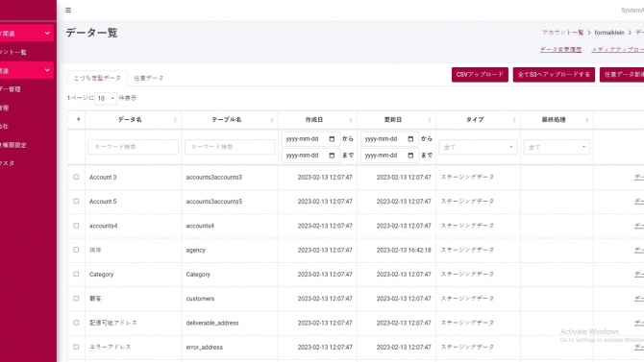Open the sidebar item ending in 一管理
Viewport: 644px width, 362px height.
click(11, 89)
